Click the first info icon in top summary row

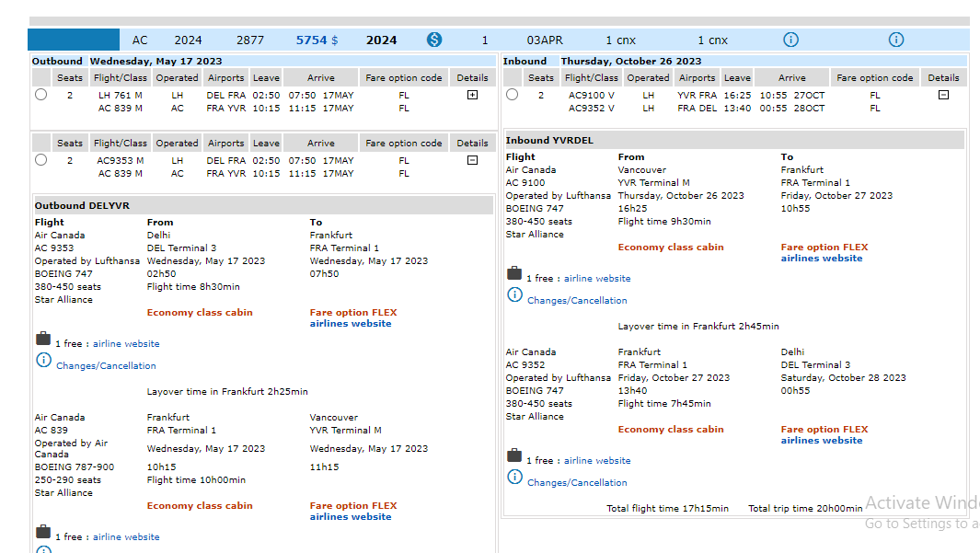point(790,40)
